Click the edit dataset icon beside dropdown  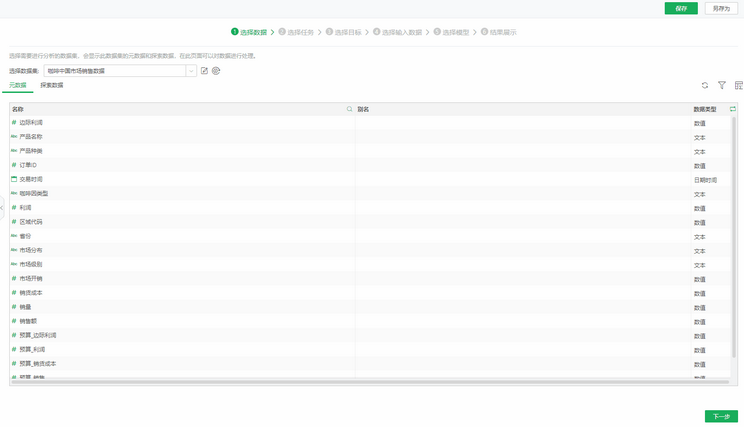[x=204, y=71]
